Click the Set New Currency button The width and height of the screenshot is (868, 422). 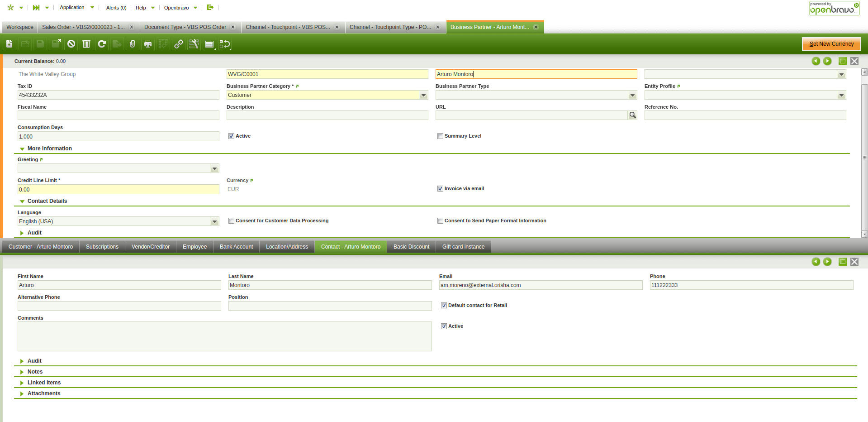click(x=831, y=44)
